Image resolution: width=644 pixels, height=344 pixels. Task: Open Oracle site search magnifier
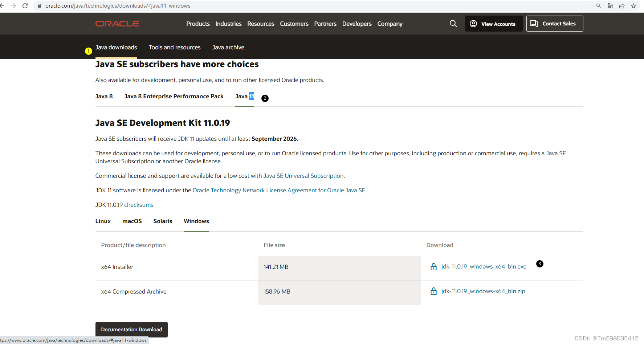click(453, 24)
